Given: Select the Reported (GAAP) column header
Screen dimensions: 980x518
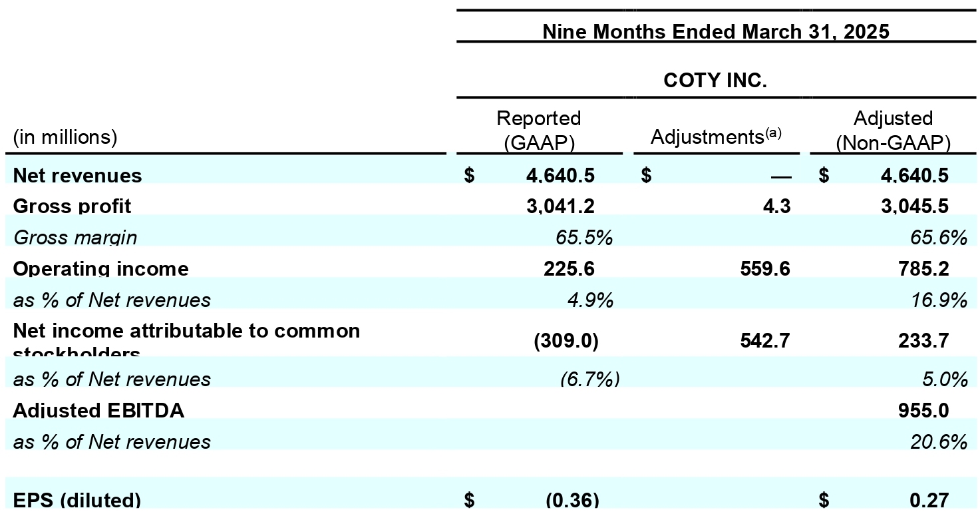Looking at the screenshot, I should (x=539, y=130).
